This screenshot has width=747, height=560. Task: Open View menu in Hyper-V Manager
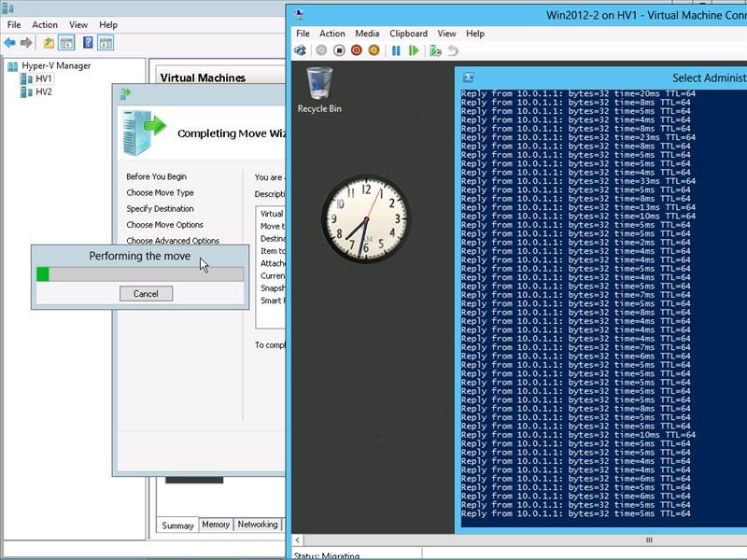click(78, 25)
